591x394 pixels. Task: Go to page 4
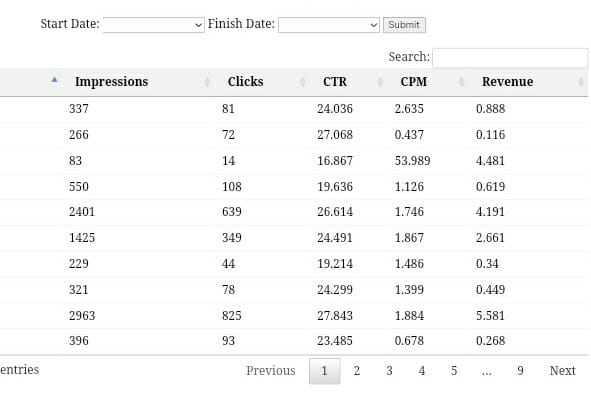click(x=422, y=371)
